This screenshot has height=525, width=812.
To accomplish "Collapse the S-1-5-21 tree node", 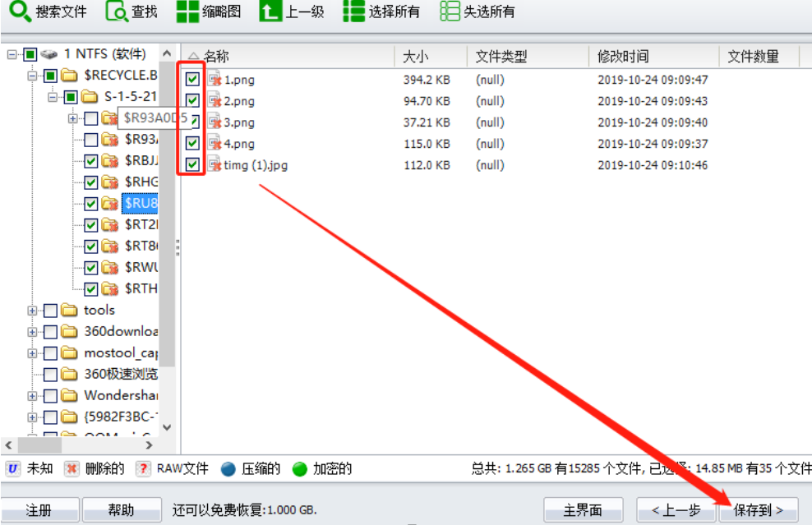I will (53, 97).
